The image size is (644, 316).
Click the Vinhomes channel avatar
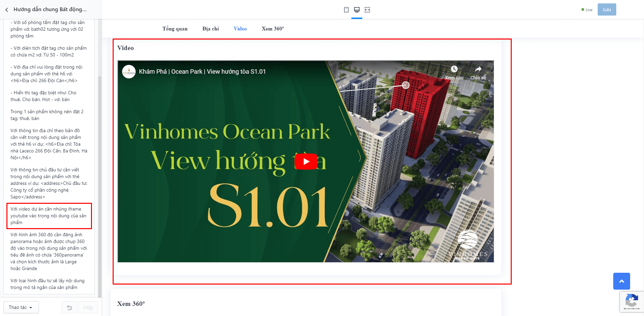coord(129,72)
